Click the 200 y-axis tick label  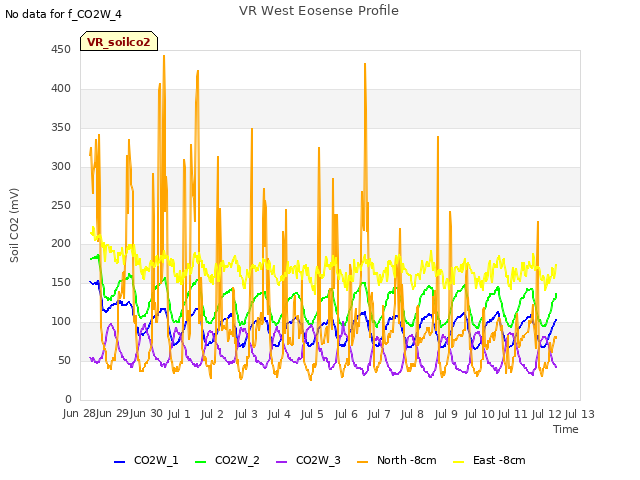[61, 244]
